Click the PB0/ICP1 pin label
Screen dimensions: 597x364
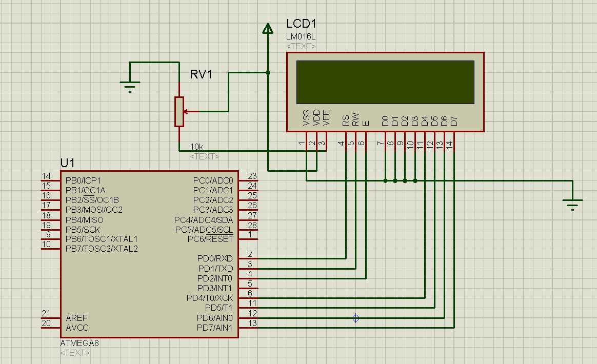tap(84, 180)
